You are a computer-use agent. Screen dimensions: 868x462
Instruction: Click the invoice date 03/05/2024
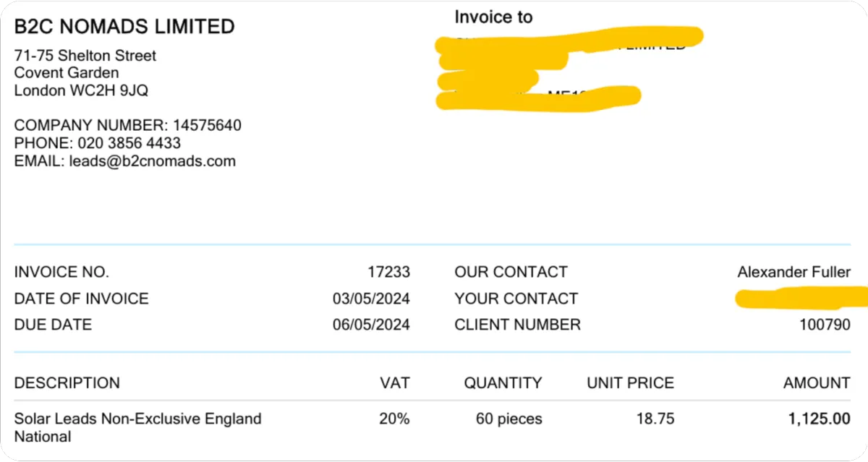coord(371,299)
